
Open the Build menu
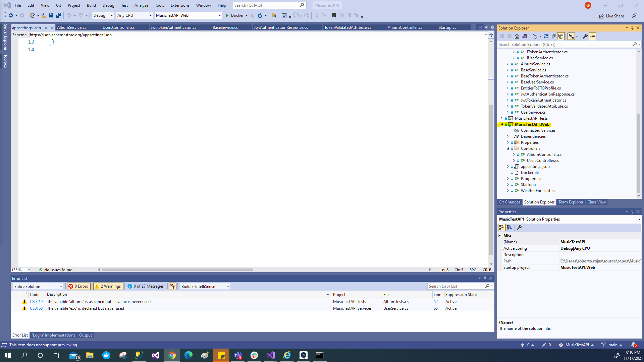91,5
